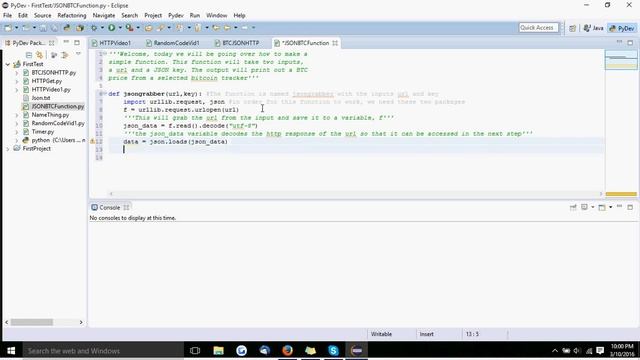
Task: Collapse the jsongrabber function fold at line 6
Action: click(x=105, y=94)
